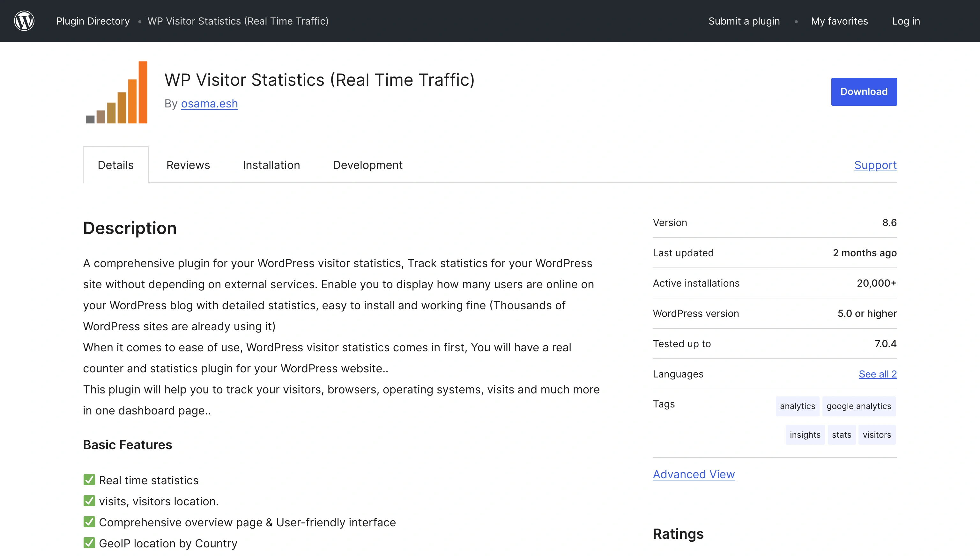Open Submit a plugin page
The image size is (980, 556).
click(x=744, y=21)
